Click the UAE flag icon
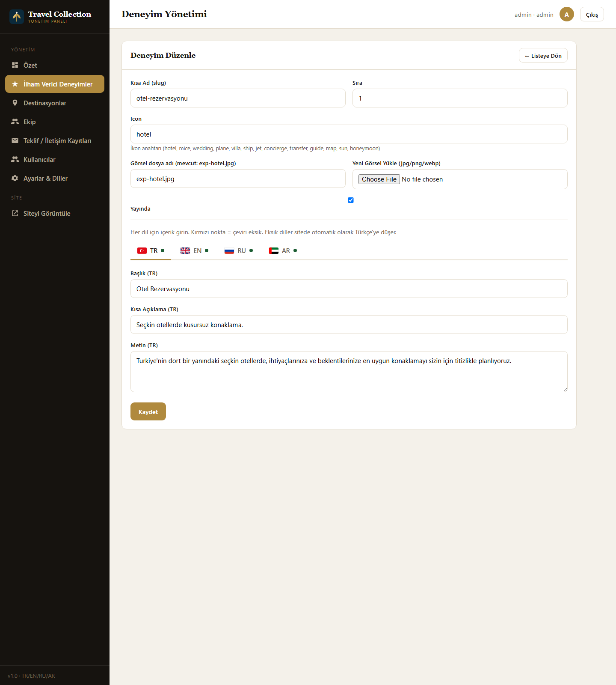616x685 pixels. pyautogui.click(x=274, y=251)
